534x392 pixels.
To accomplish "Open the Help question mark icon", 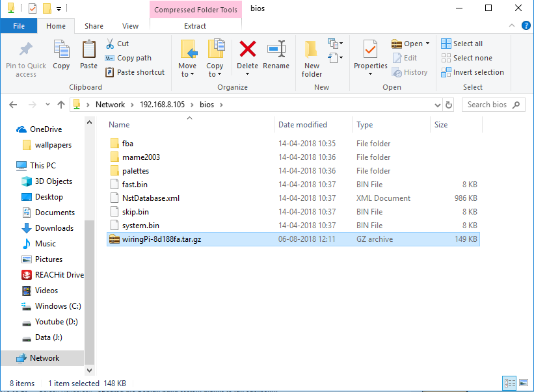I will (526, 25).
